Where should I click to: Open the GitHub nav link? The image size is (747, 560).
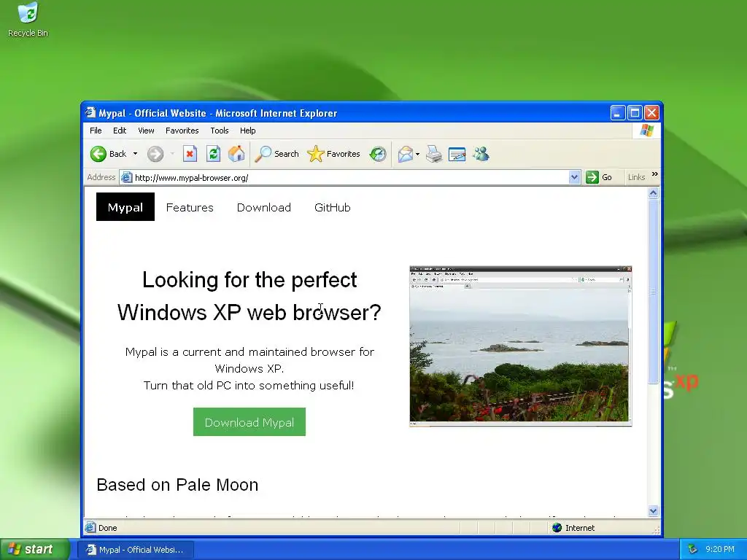point(333,208)
